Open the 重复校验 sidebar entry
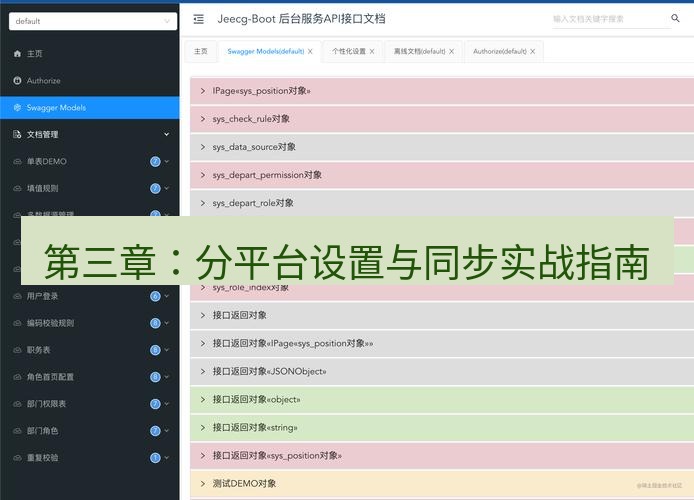This screenshot has width=694, height=500. 90,458
